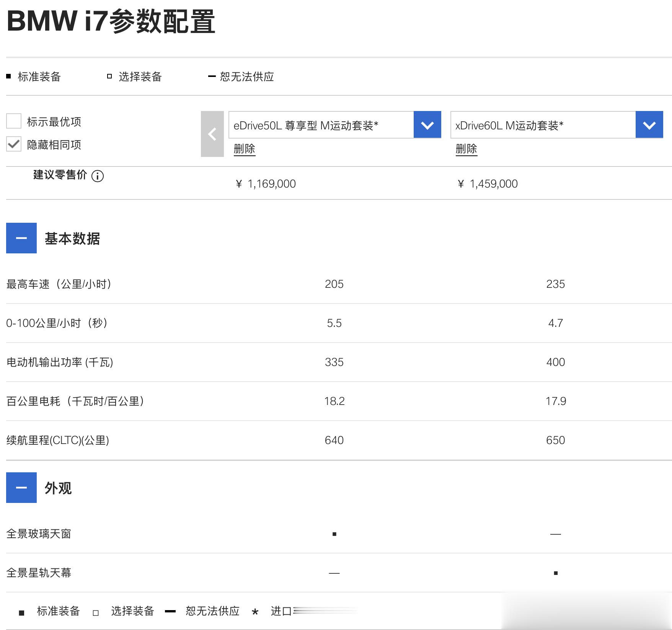Click the bottom legend 选择装备 label
672x630 pixels.
coord(132,611)
